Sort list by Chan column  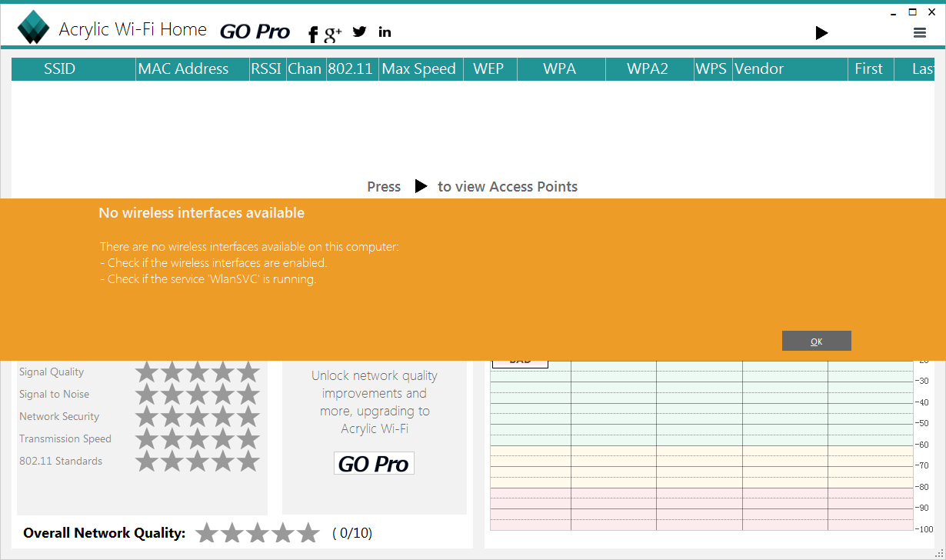tap(305, 69)
